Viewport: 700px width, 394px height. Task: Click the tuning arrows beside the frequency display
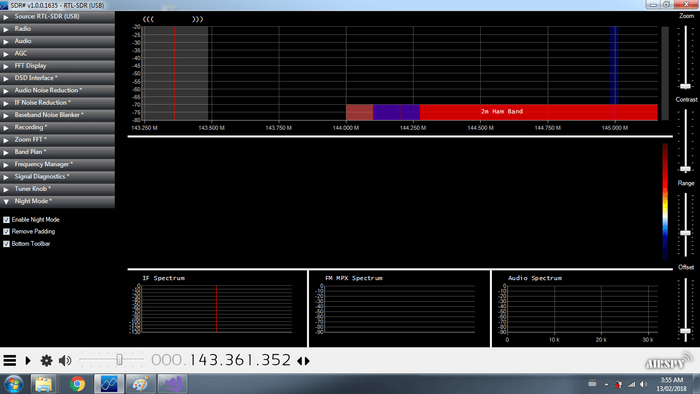click(304, 361)
